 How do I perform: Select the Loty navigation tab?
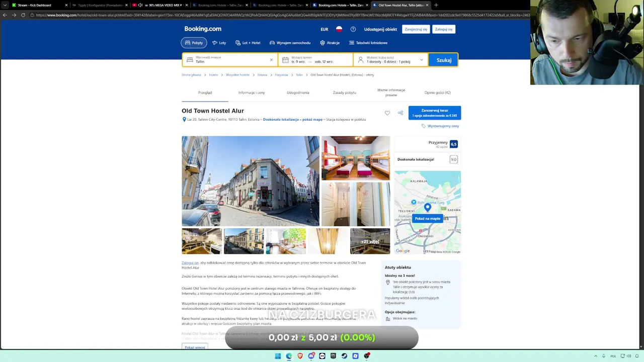219,43
